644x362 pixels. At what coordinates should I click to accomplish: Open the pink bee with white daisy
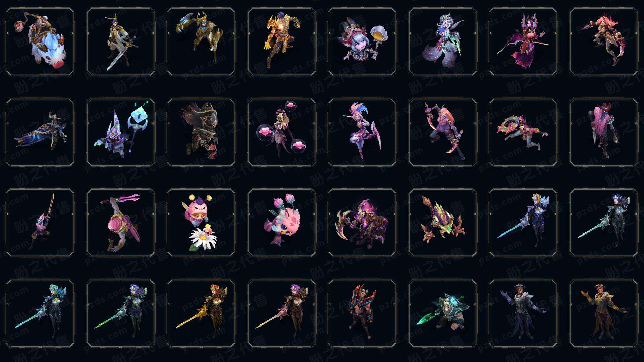(201, 223)
